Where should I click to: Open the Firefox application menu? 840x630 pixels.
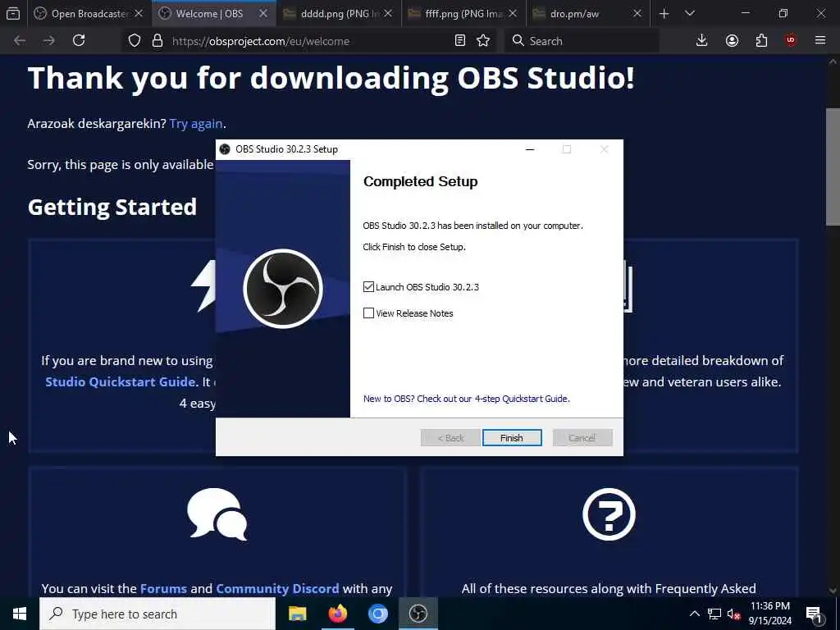pos(820,41)
